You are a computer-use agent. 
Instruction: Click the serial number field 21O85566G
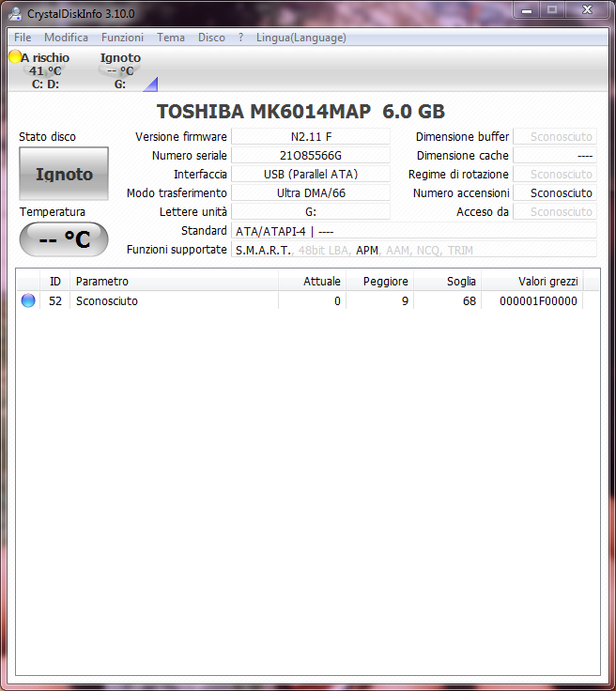pyautogui.click(x=310, y=156)
